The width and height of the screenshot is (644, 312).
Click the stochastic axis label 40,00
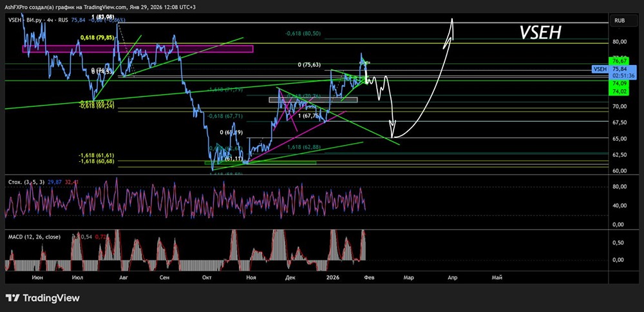(x=620, y=206)
